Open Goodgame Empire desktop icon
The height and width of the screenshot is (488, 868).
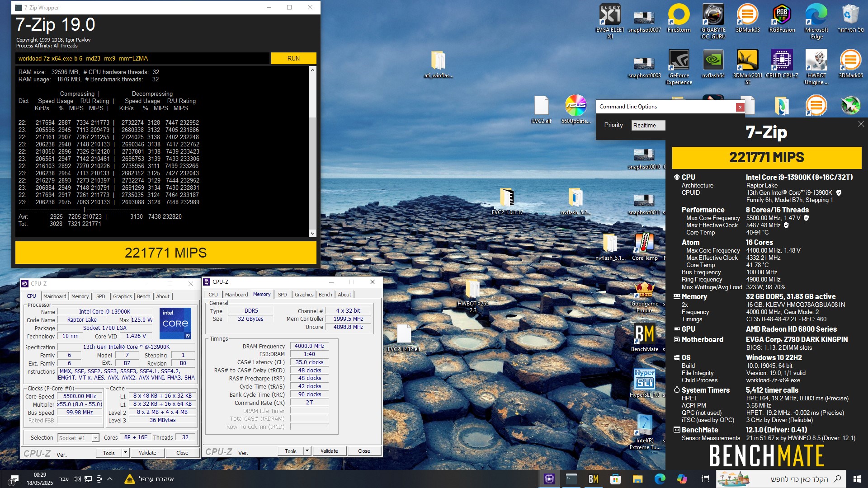tap(645, 296)
